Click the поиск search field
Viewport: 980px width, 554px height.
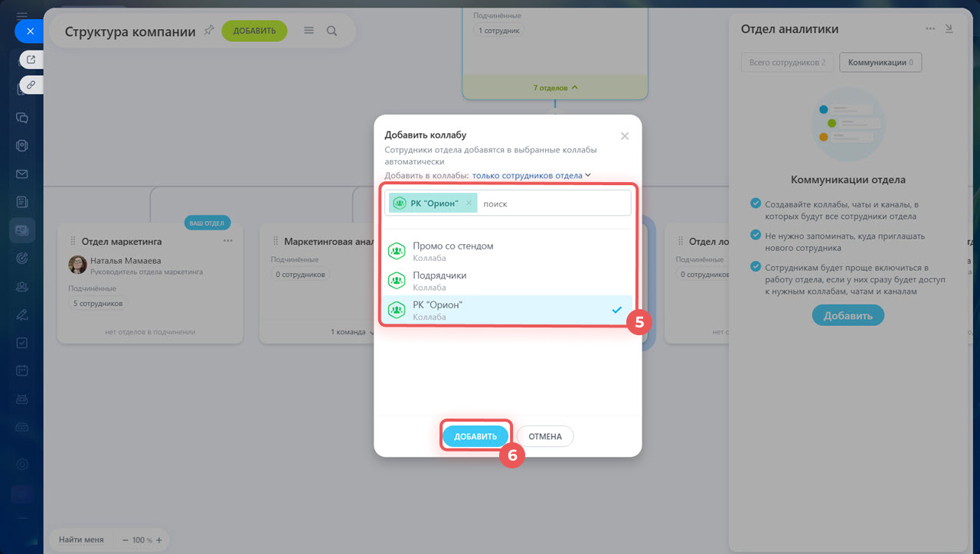tap(551, 204)
